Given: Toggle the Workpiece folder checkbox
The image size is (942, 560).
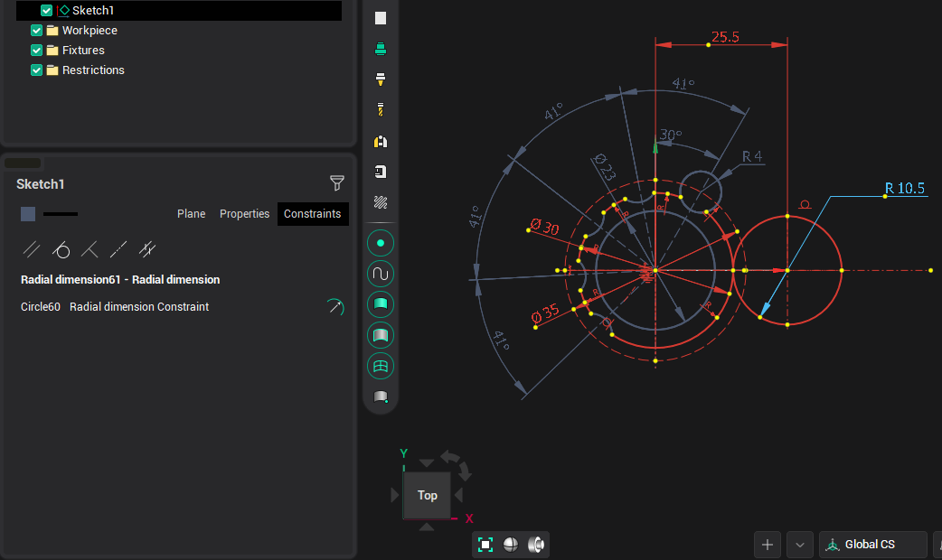Looking at the screenshot, I should click(37, 31).
